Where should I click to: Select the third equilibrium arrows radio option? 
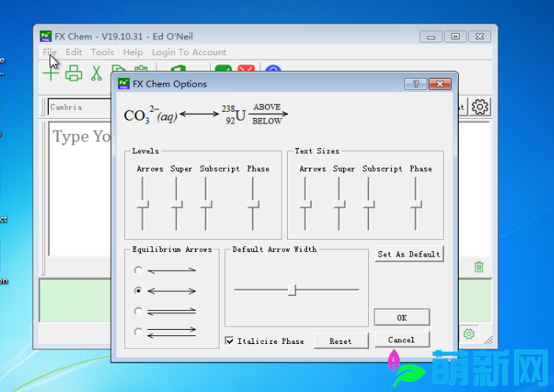click(x=138, y=311)
